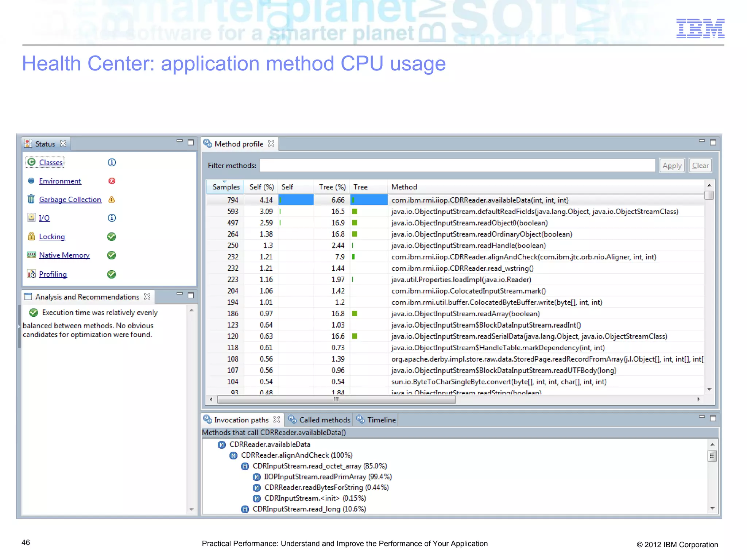Open the I/O link
747x560 pixels.
(x=44, y=218)
